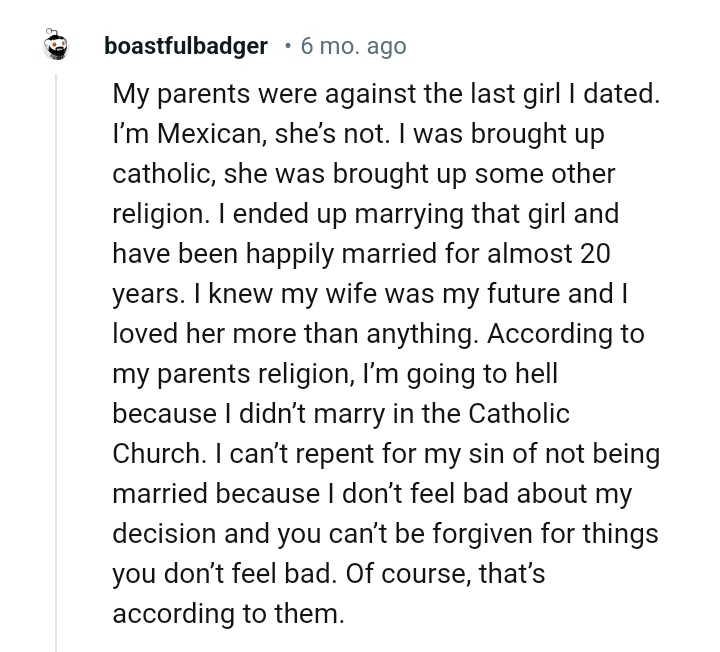Click the line "because I didn't marry in the Catholic"
Viewport: 720px width, 652px height.
(x=341, y=413)
